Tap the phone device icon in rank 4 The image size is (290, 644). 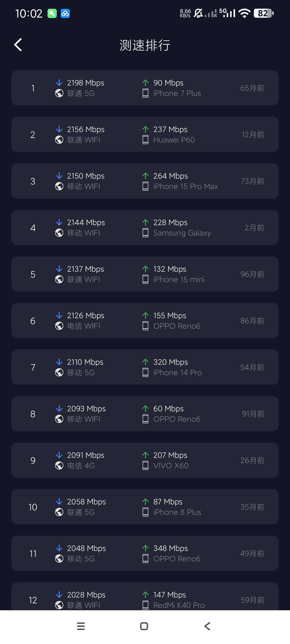(145, 233)
